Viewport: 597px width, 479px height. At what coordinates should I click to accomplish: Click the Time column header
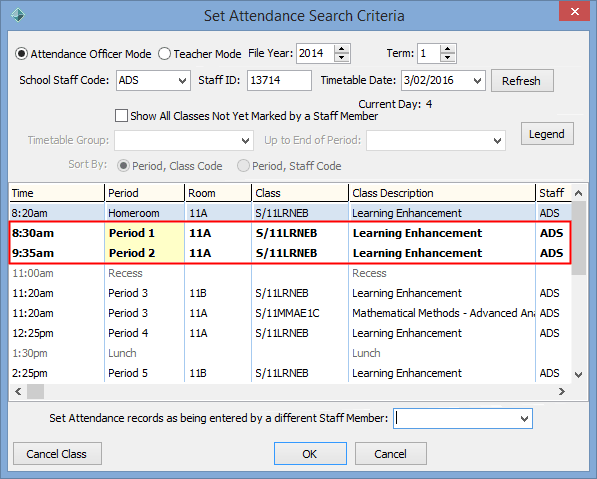(57, 193)
